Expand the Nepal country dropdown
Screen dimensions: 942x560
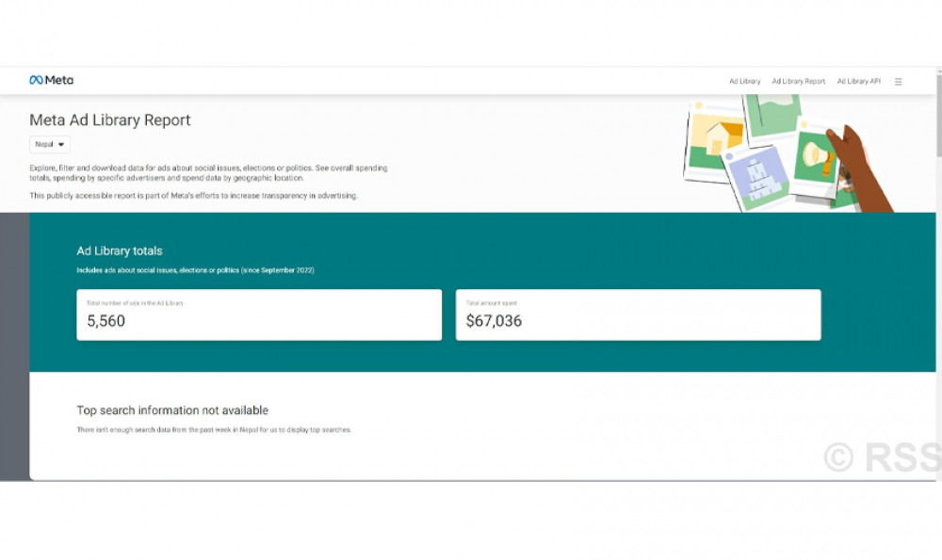pos(50,145)
